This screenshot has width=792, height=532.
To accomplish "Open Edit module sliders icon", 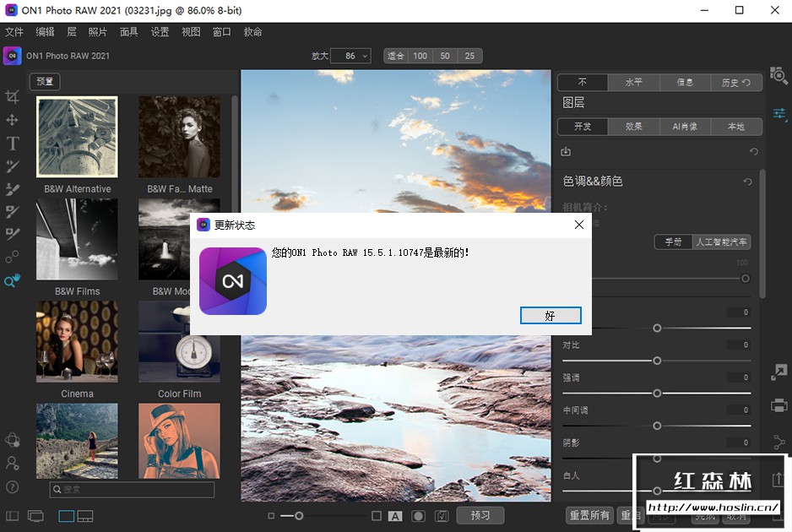I will point(779,115).
